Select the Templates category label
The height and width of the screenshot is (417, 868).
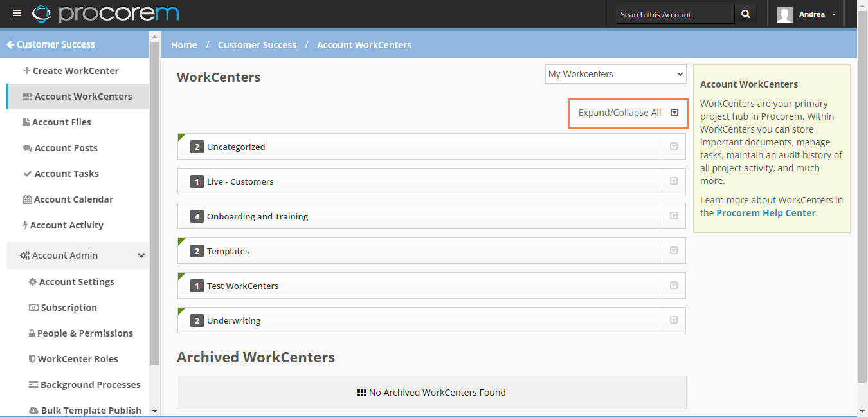click(x=228, y=251)
